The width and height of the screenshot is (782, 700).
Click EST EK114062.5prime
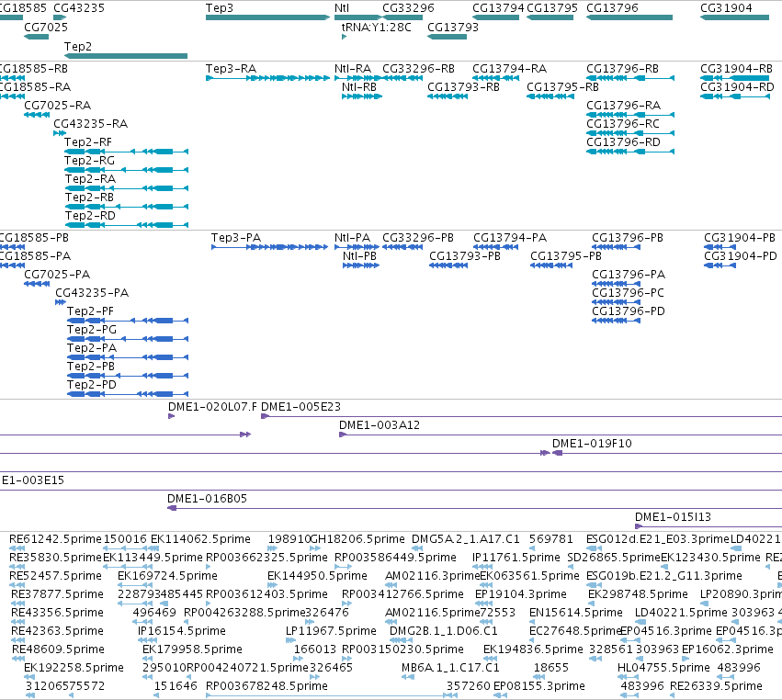click(x=200, y=539)
